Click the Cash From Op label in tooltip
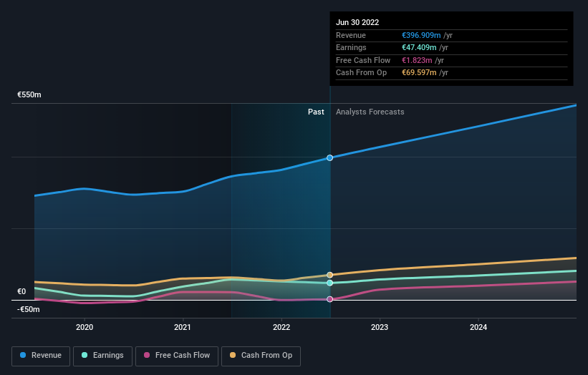This screenshot has height=375, width=588. [361, 73]
